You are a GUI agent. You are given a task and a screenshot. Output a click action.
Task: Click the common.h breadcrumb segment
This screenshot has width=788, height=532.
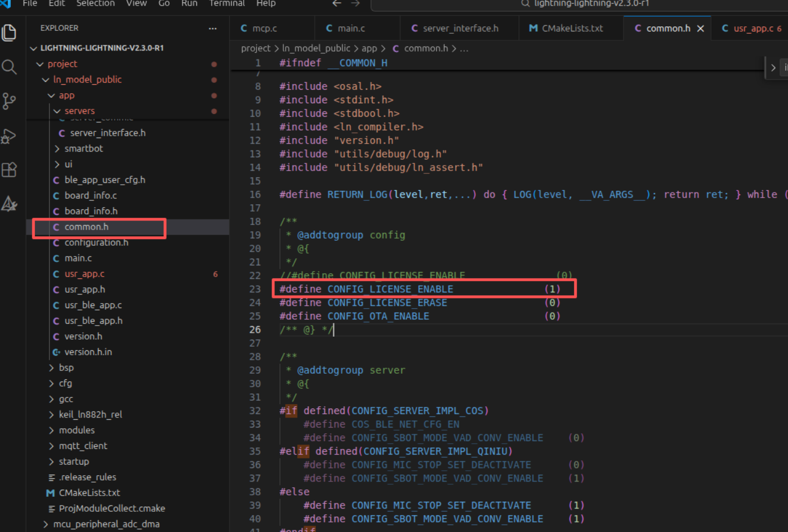tap(426, 49)
